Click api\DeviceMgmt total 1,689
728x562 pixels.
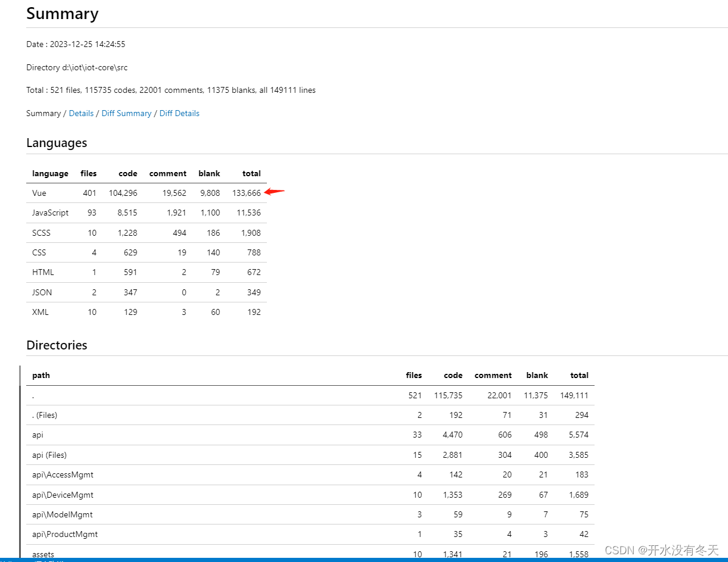(x=578, y=495)
